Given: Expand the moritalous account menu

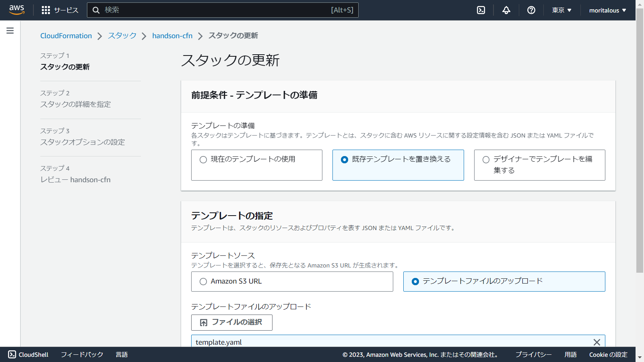Looking at the screenshot, I should (607, 10).
